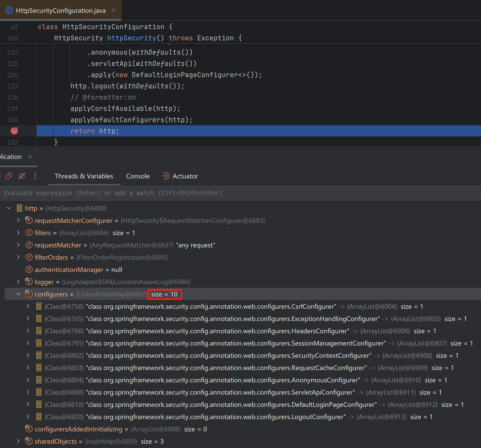Expand the CsrfConfigurer map entry
Screen dimensions: 481x448
click(x=28, y=306)
